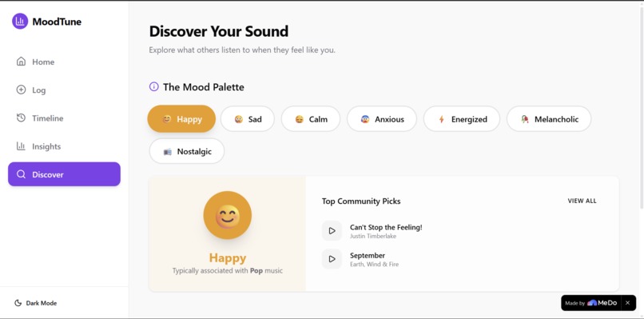Screen dimensions: 644x319
Task: Close the Made by MeDo badge
Action: point(627,303)
